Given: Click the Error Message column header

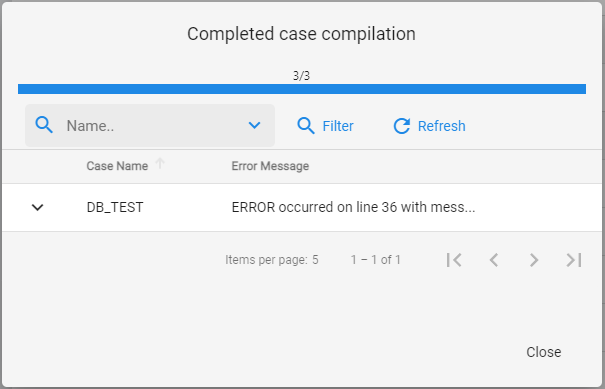Looking at the screenshot, I should click(x=270, y=166).
